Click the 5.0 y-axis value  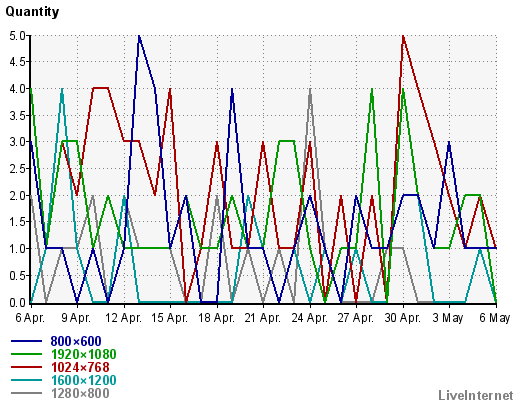click(x=18, y=35)
